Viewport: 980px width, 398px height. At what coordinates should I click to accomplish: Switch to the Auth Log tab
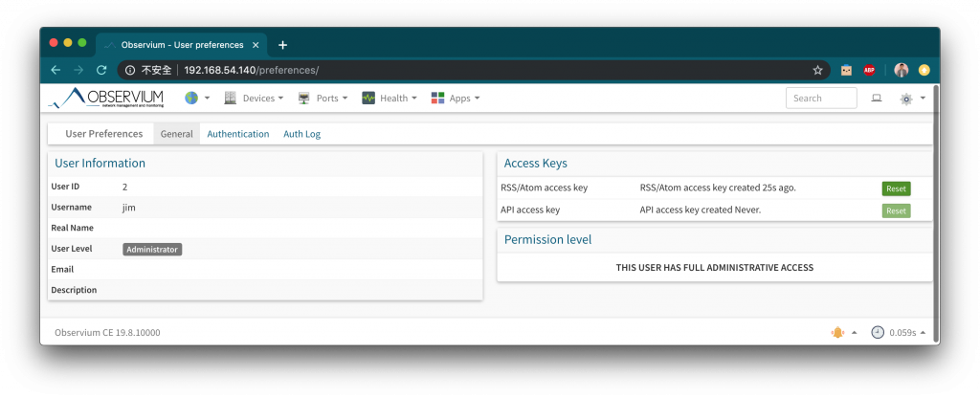(x=301, y=134)
